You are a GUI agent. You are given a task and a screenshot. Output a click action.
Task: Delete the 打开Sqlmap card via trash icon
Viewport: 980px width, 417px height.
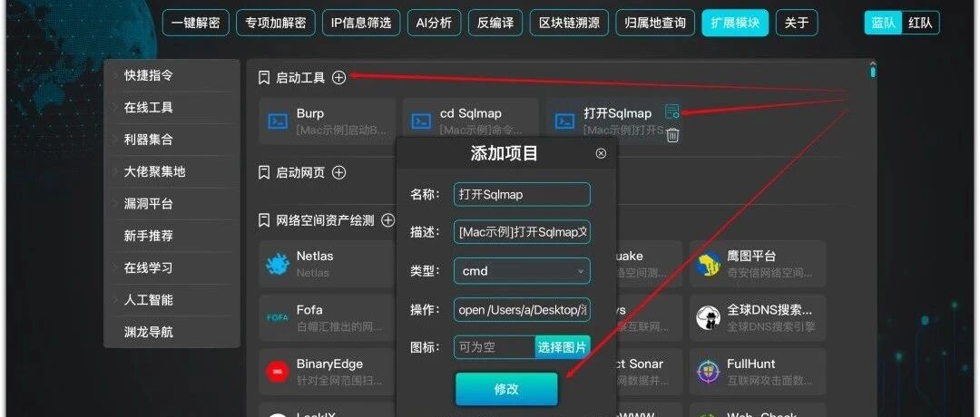coord(672,135)
